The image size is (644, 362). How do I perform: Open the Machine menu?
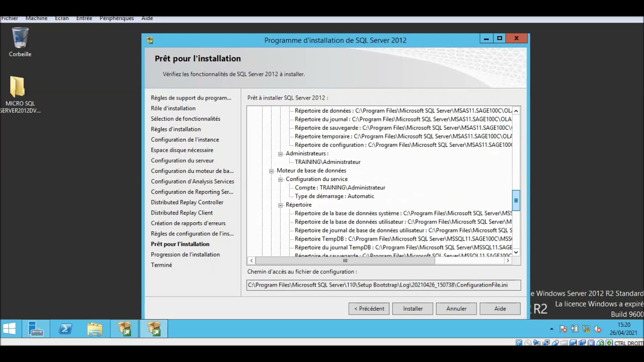[37, 18]
